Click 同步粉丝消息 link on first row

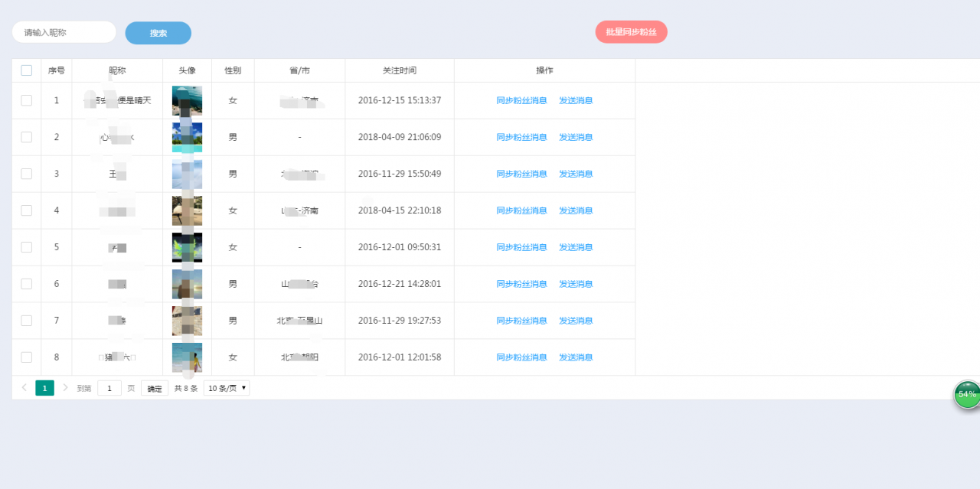(521, 100)
